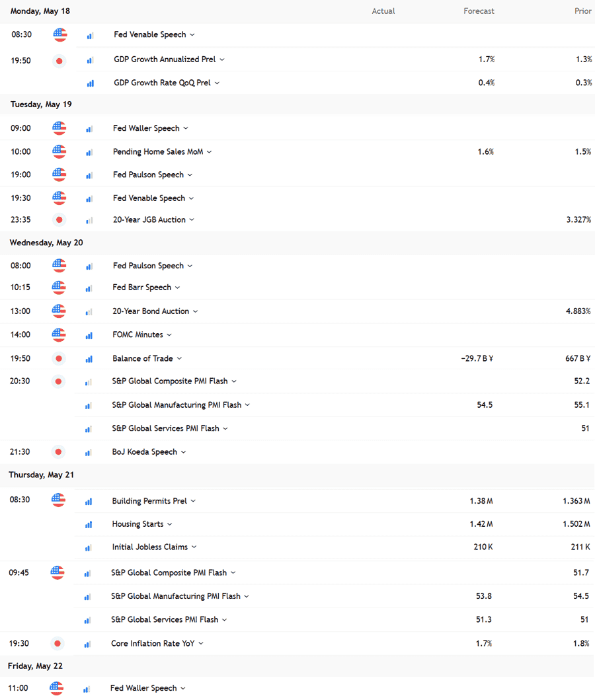Expand Building Permits Prel chevron
This screenshot has width=595, height=700.
[193, 501]
